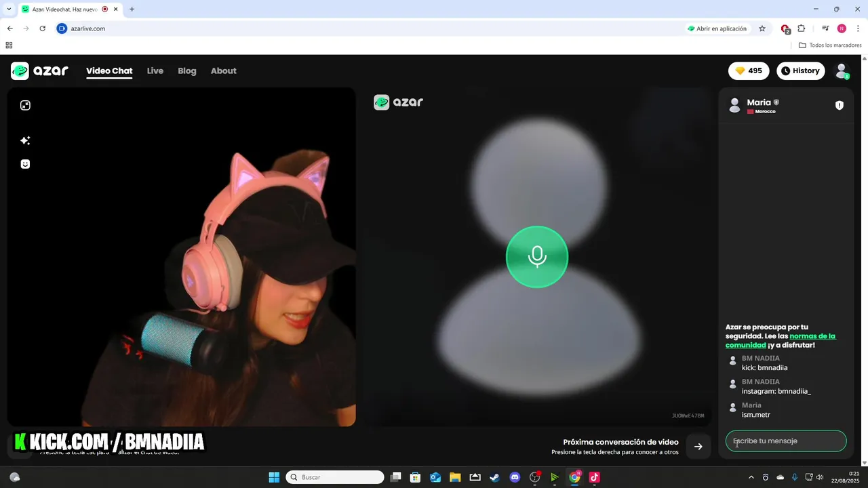Click the name Maria in chat header
Image resolution: width=868 pixels, height=488 pixels.
point(759,102)
